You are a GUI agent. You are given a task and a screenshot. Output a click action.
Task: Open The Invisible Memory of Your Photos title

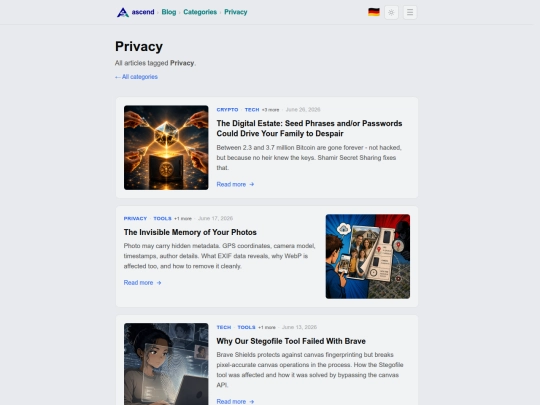(190, 232)
